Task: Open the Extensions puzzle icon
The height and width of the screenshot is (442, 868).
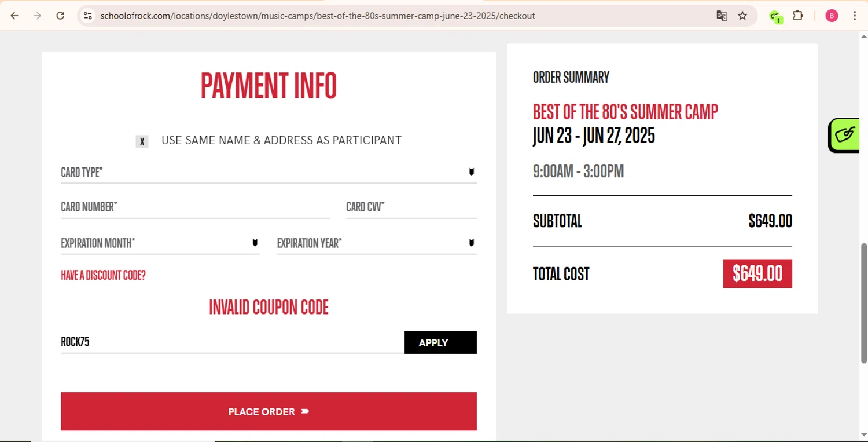Action: [798, 16]
